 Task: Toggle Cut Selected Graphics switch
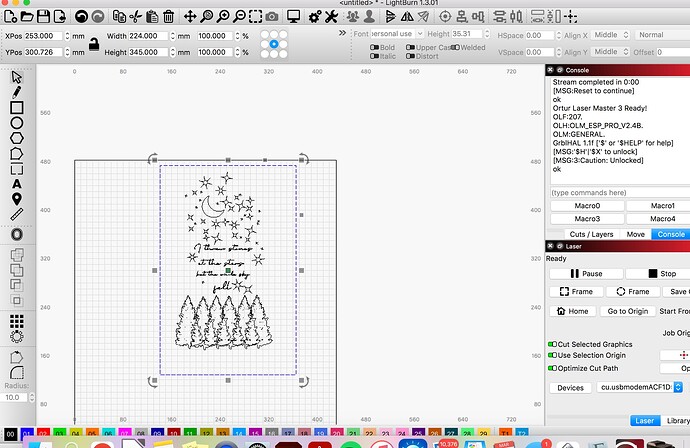[552, 343]
